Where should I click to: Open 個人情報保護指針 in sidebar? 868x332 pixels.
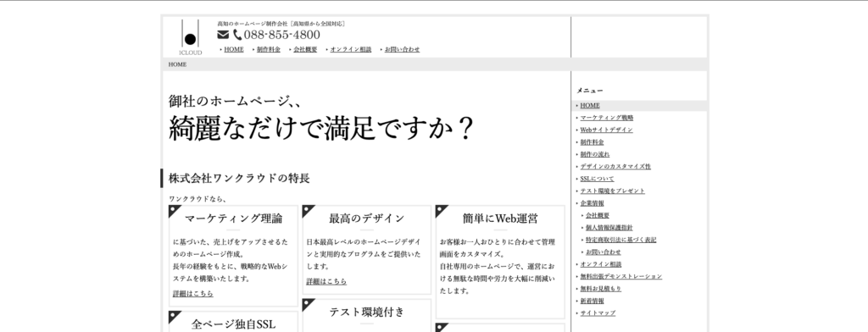point(609,228)
